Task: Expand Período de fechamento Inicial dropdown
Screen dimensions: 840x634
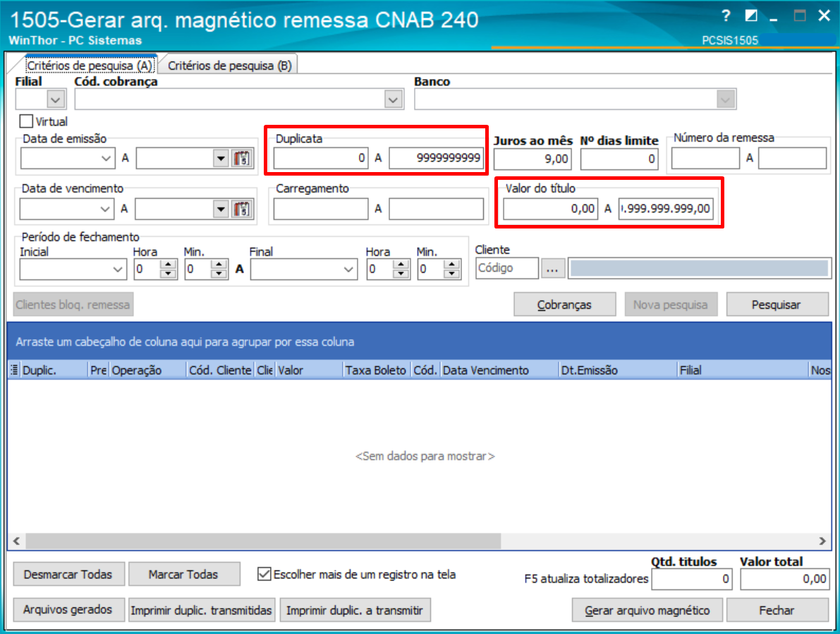Action: (x=117, y=269)
